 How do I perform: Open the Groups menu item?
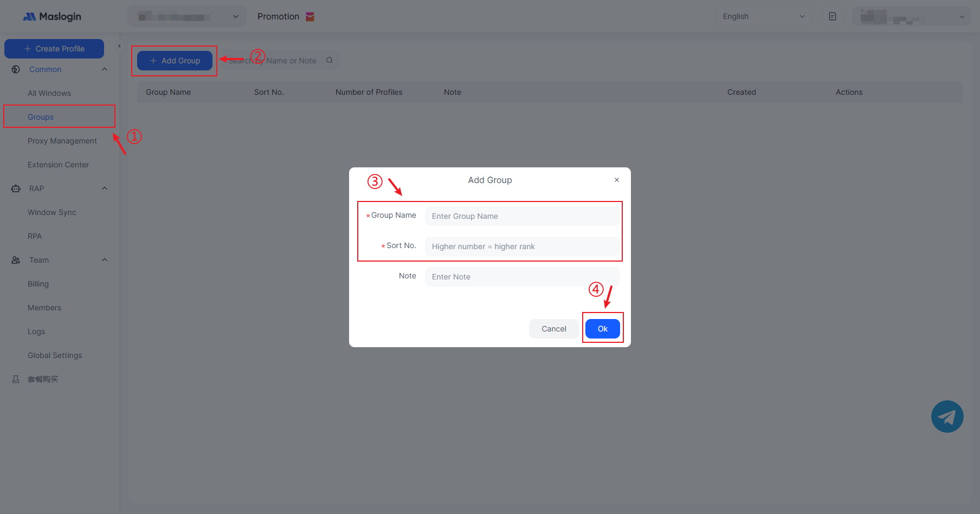pos(41,117)
